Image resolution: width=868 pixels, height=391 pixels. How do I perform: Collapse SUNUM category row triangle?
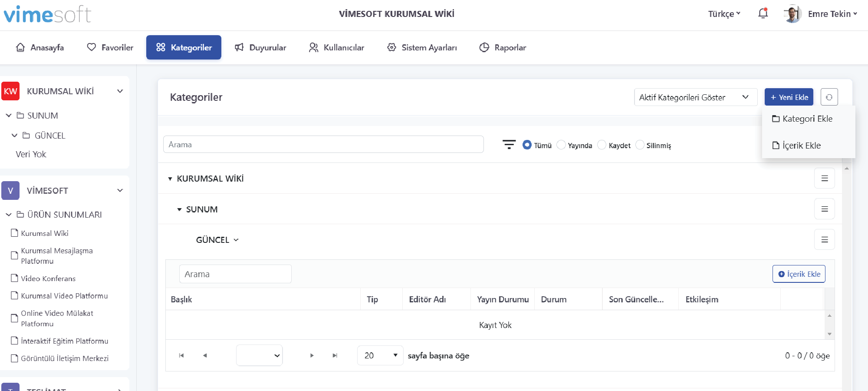179,209
